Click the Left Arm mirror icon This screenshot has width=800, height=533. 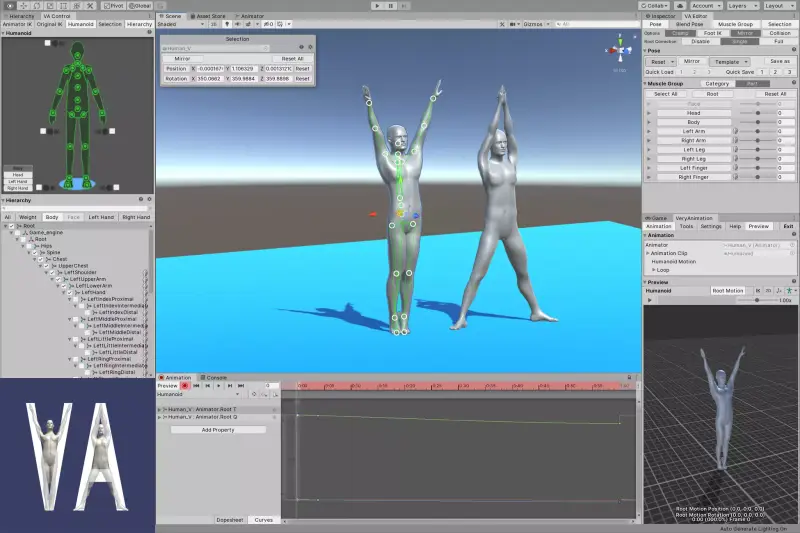736,132
